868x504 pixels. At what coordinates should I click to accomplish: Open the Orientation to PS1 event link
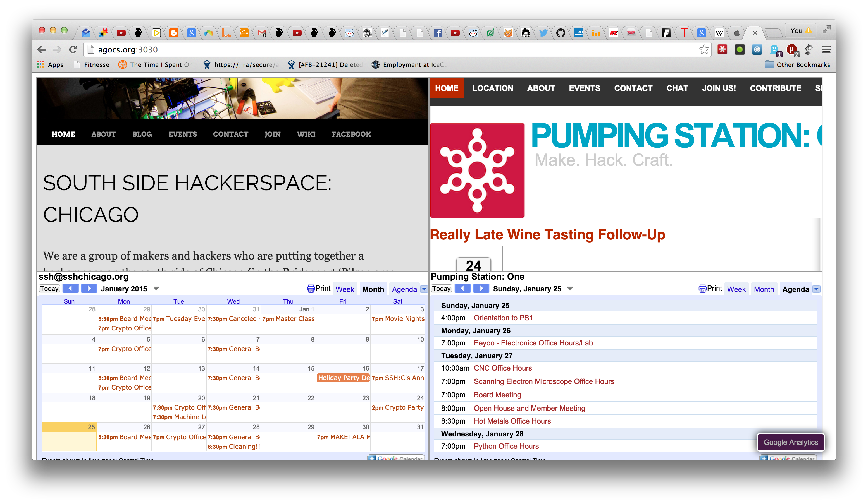[x=503, y=318]
